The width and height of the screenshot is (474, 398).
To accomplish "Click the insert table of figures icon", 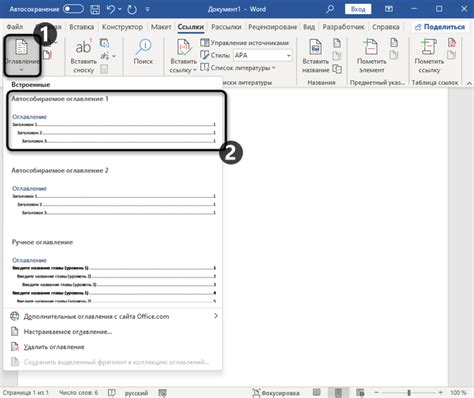I will pos(337,43).
